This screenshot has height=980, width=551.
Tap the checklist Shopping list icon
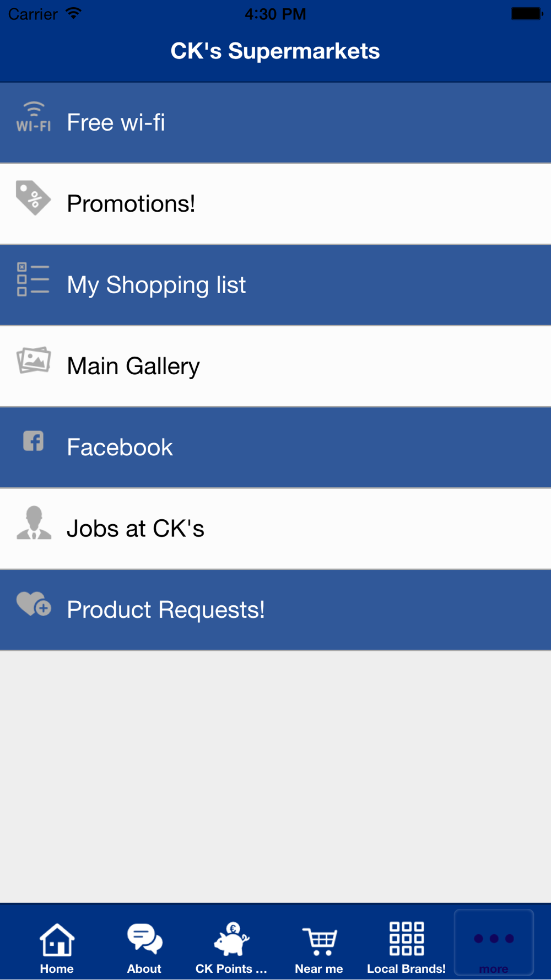34,279
